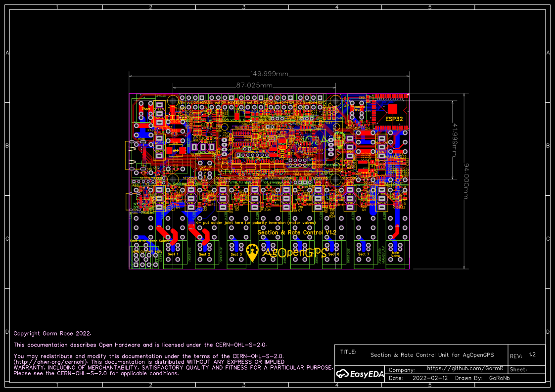This screenshot has height=392, width=555.
Task: Click the 149.999mm dimension line
Action: (x=269, y=75)
